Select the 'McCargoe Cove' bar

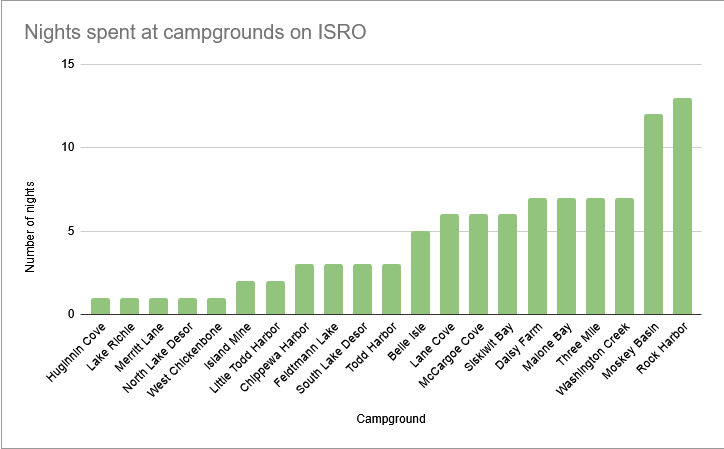pyautogui.click(x=478, y=264)
